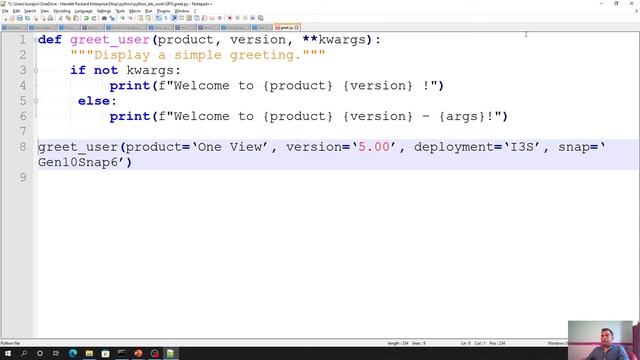Open the Define your language toolbar icon

[x=181, y=18]
